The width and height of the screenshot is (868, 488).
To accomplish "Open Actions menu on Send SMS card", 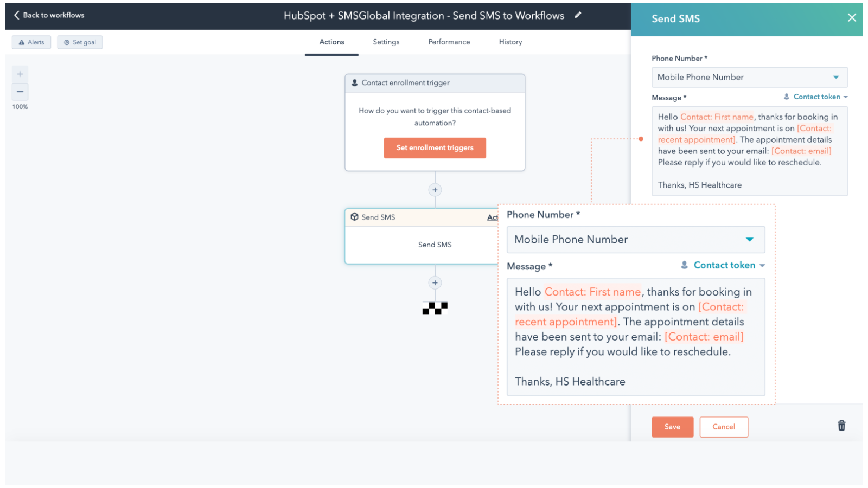I will coord(493,217).
